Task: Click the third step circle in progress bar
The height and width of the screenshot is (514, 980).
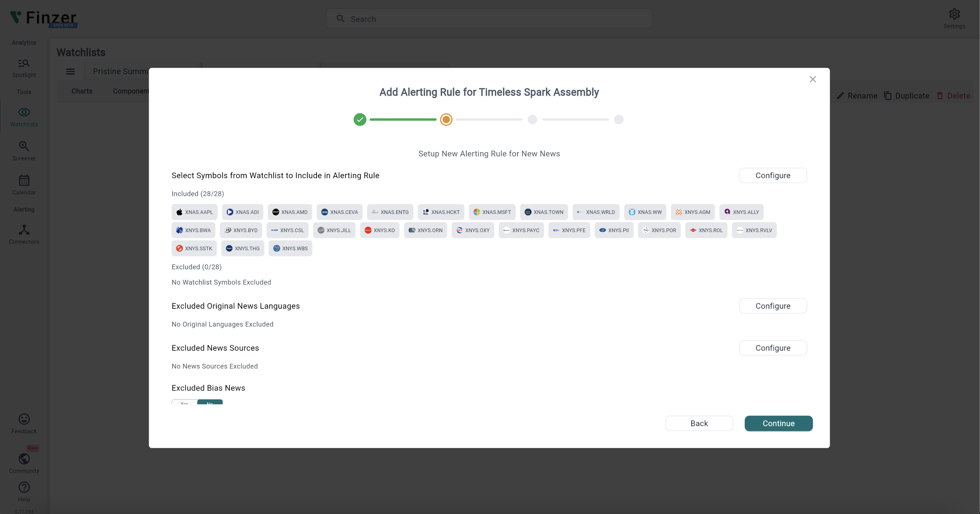Action: coord(533,119)
